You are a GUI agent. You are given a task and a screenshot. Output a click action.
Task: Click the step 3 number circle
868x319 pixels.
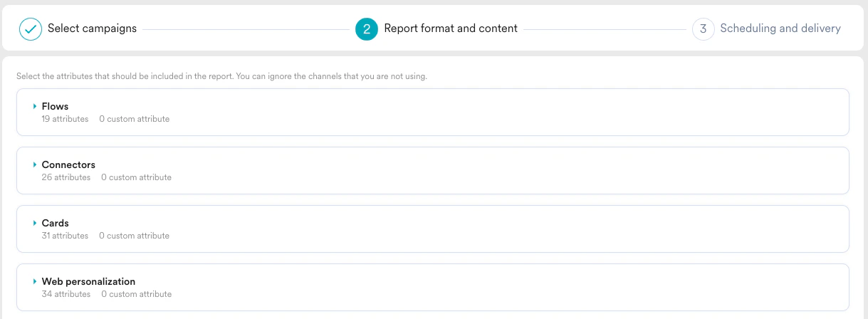[x=703, y=29]
